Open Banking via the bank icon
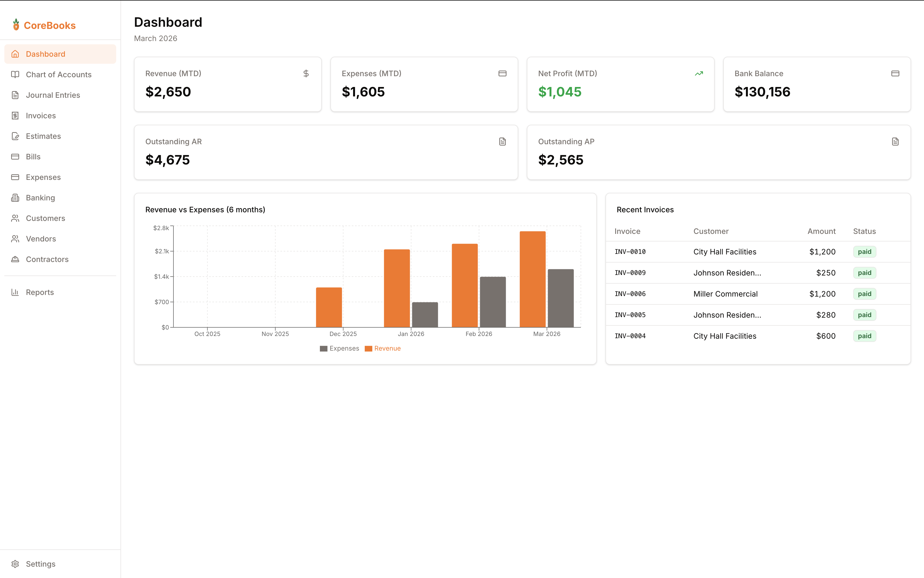 pyautogui.click(x=15, y=198)
